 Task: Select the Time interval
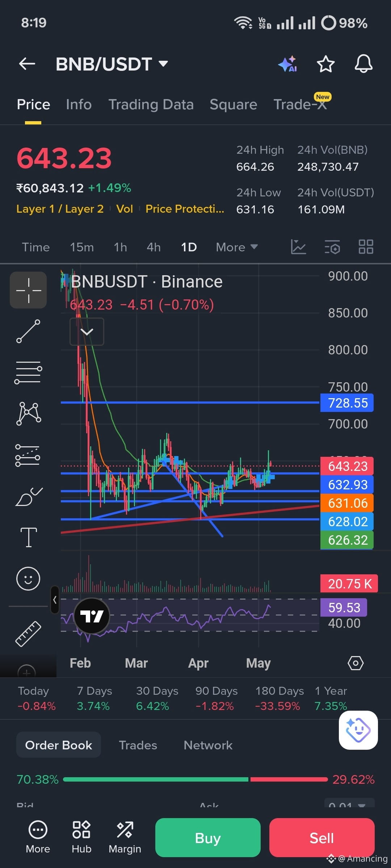click(x=36, y=247)
